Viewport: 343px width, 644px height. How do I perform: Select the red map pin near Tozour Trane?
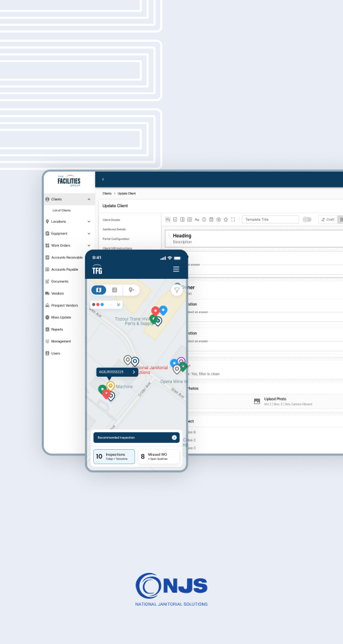(155, 311)
